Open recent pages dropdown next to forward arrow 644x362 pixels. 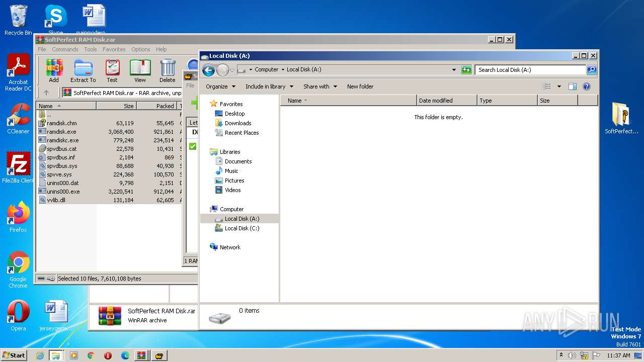[232, 70]
